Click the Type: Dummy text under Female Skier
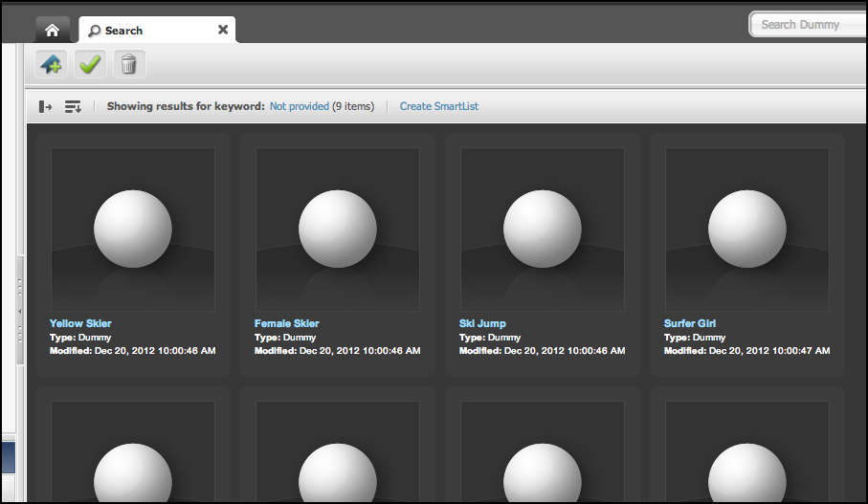Image resolution: width=868 pixels, height=504 pixels. click(285, 338)
